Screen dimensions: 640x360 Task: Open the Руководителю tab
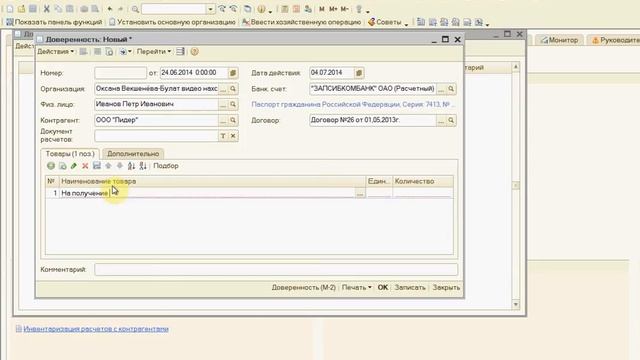615,40
